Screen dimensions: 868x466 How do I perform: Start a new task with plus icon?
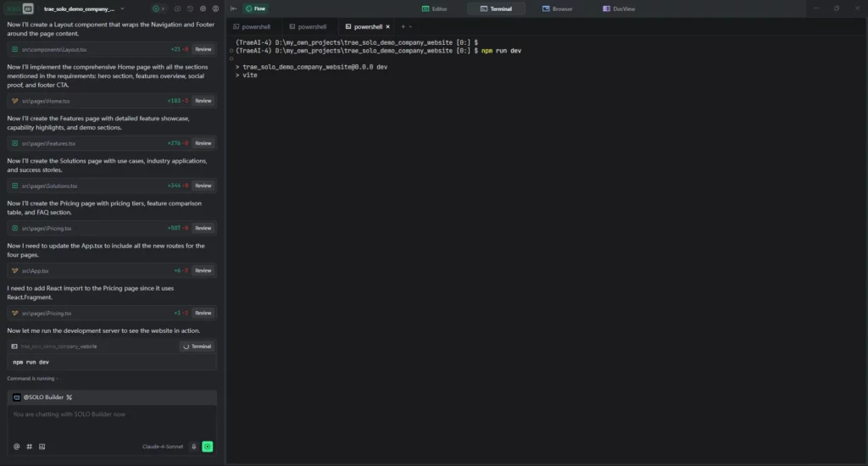157,8
